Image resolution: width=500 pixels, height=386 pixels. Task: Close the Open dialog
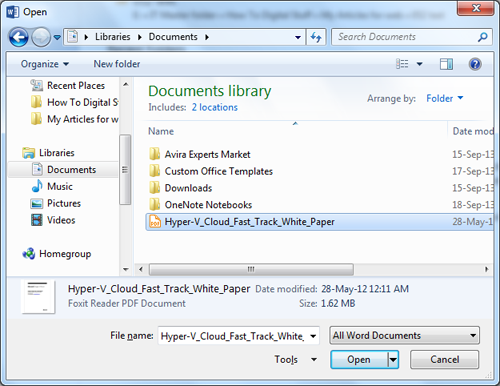click(476, 8)
